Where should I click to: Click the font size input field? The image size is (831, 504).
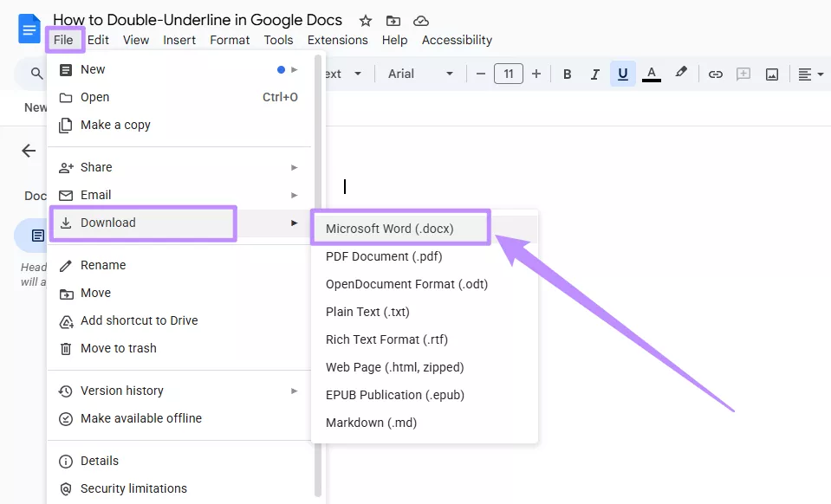508,74
